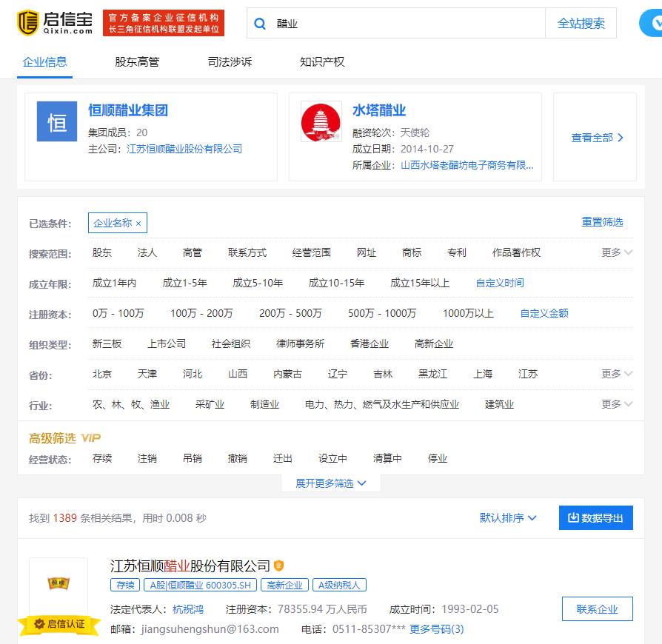Screen dimensions: 662x644
Task: Click the gold certification badge beside company name
Action: [279, 566]
